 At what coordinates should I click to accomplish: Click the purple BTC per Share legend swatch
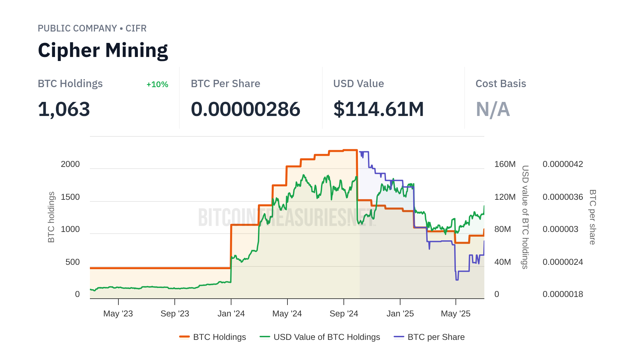(x=399, y=337)
